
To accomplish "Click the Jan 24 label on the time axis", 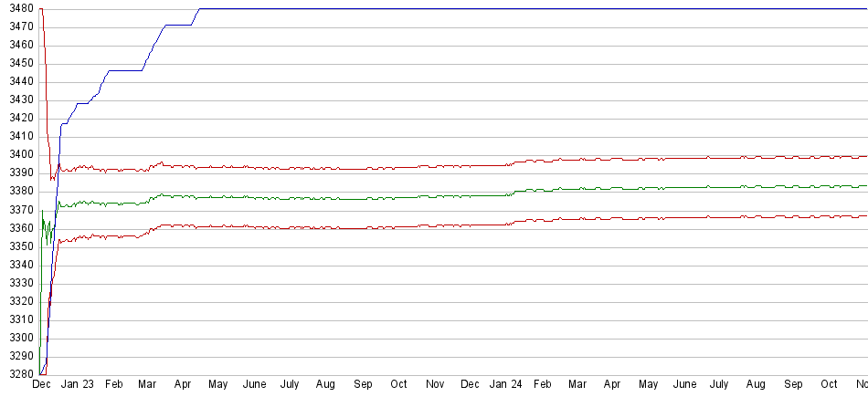I will [506, 385].
